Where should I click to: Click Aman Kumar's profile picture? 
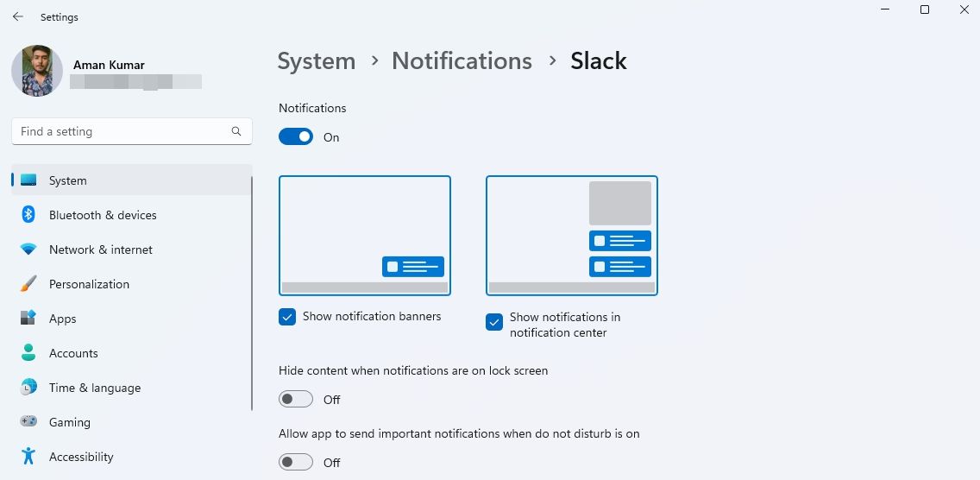(37, 71)
